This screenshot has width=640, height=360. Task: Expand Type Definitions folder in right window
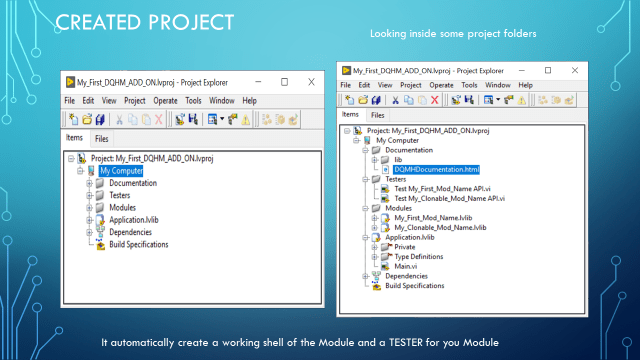point(374,257)
